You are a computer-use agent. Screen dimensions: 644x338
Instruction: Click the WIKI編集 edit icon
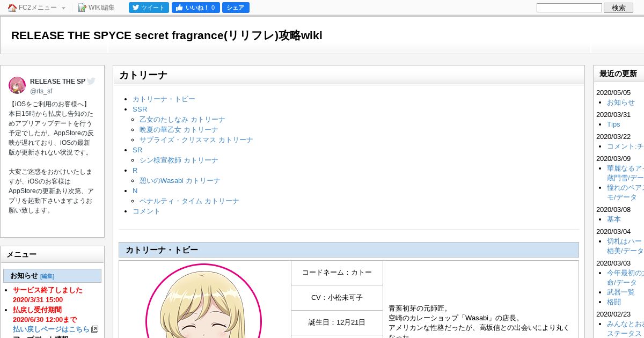coord(82,8)
